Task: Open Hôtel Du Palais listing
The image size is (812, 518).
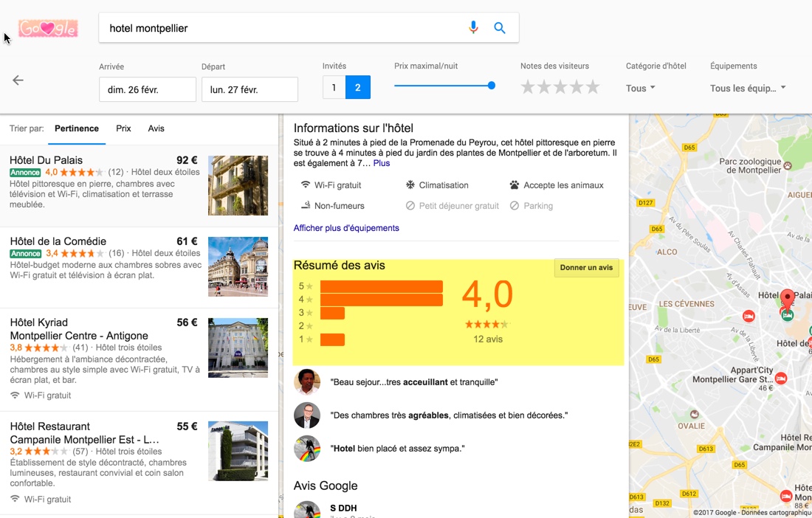Action: pos(139,185)
